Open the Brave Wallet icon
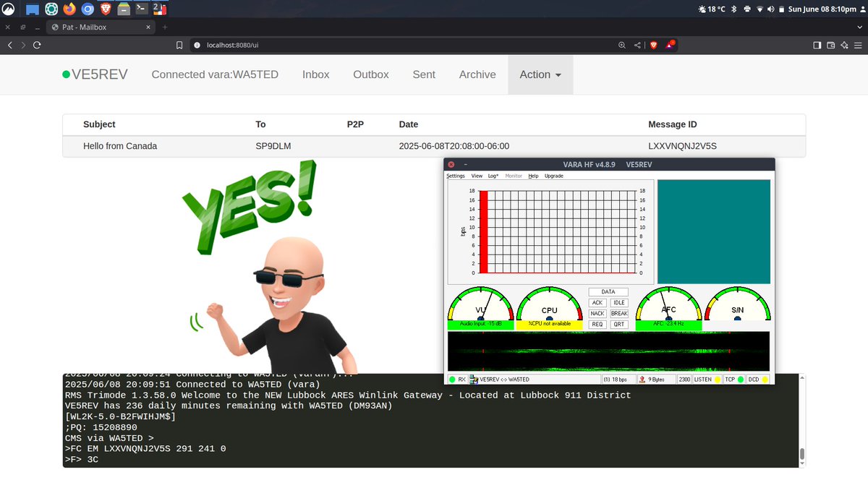This screenshot has height=488, width=868. click(830, 45)
